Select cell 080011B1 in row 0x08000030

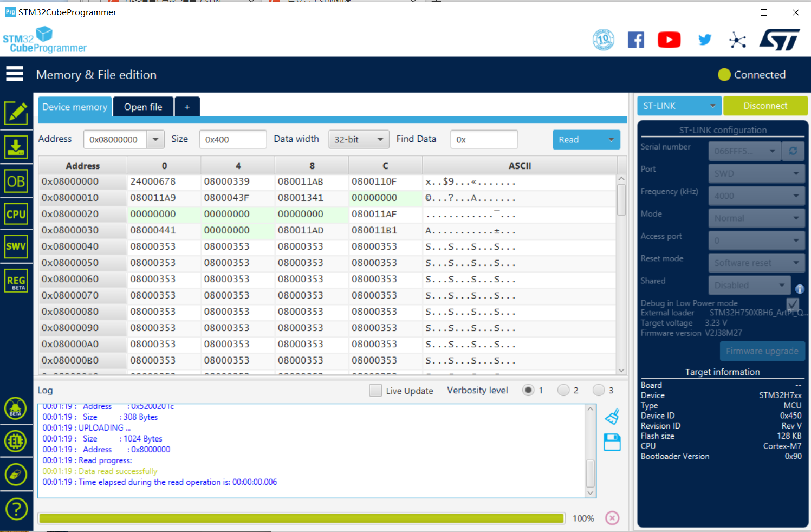point(385,230)
